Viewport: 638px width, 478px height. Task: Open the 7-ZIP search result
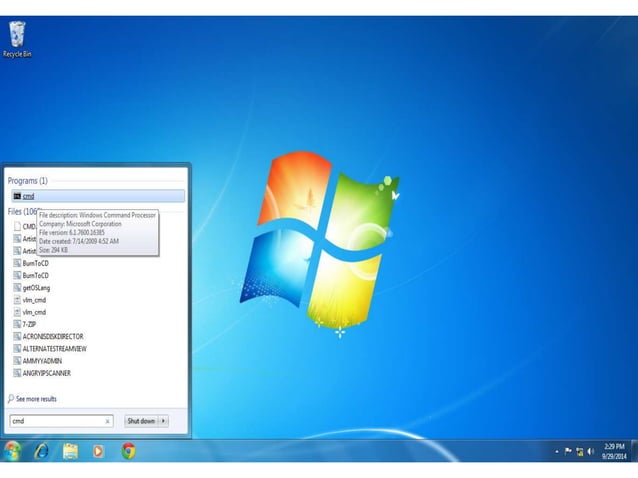25,324
